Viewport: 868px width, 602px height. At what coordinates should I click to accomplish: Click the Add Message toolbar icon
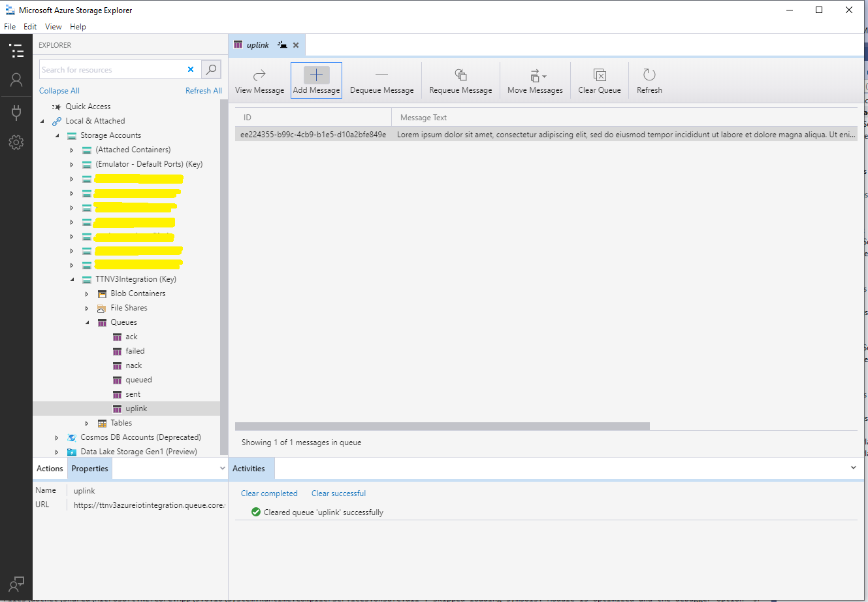pos(316,75)
